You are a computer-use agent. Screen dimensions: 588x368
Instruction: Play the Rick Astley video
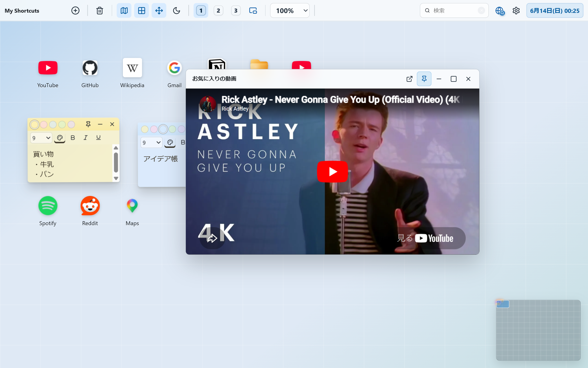[x=332, y=172]
